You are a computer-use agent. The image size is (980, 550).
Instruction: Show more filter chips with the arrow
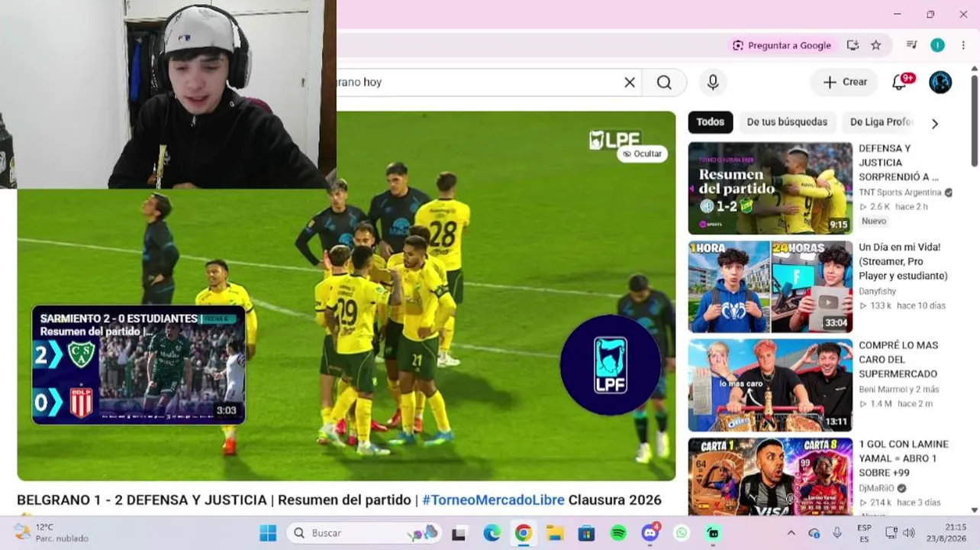coord(935,123)
